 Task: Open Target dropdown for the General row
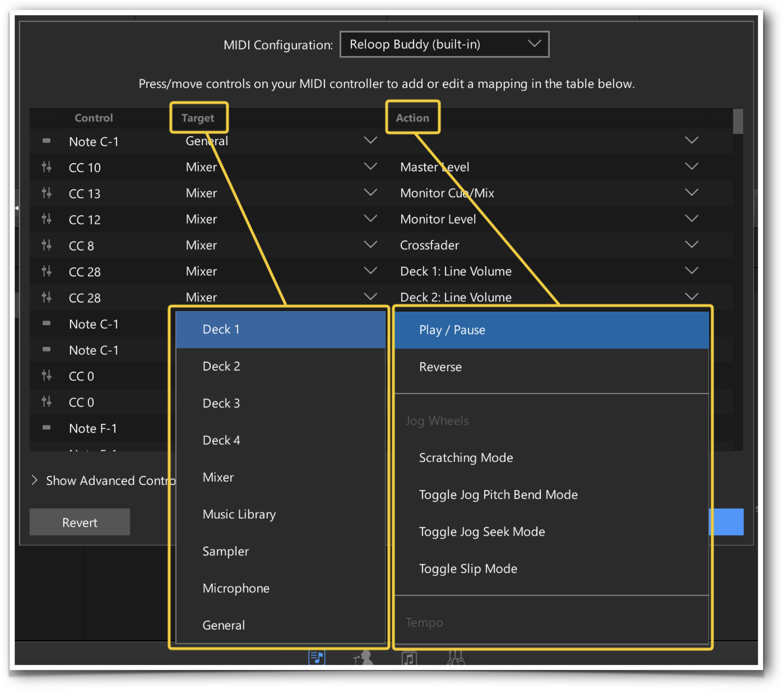click(x=370, y=140)
